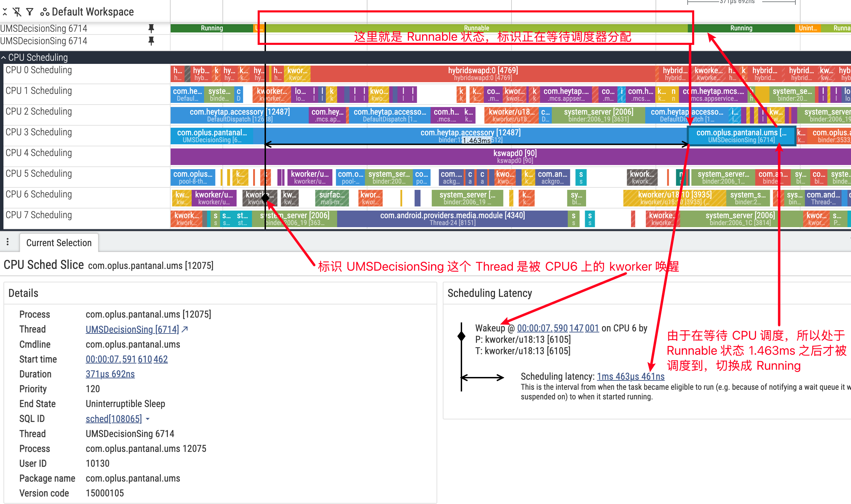851x504 pixels.
Task: Click the green Running state slice at left
Action: tap(211, 28)
